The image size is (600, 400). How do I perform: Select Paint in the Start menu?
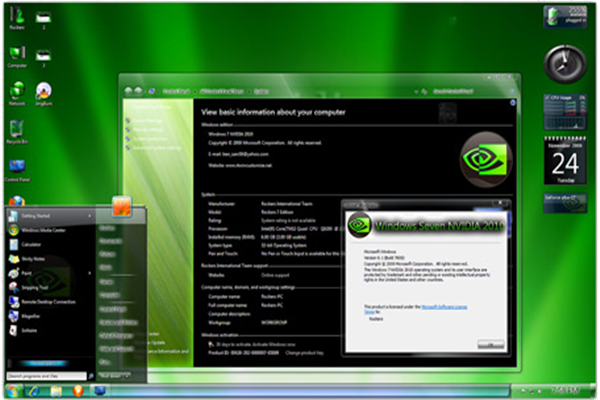[x=51, y=273]
